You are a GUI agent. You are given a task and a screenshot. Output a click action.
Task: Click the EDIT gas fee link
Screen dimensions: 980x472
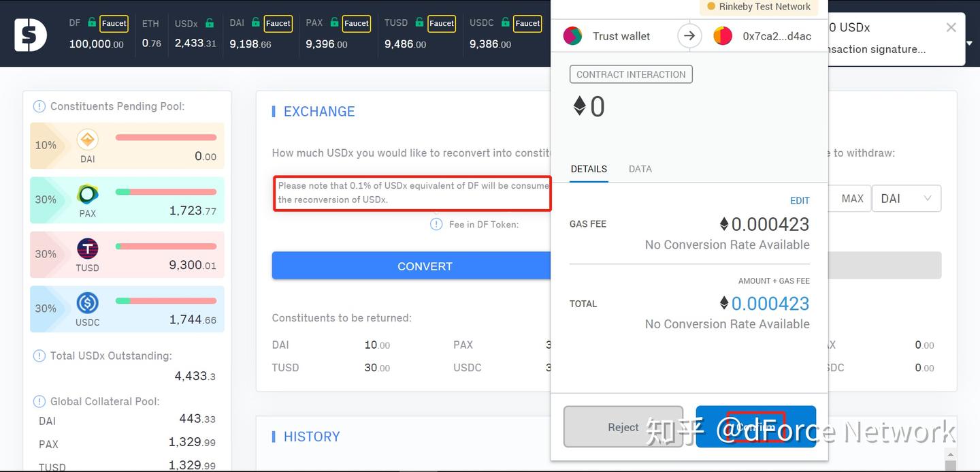(x=800, y=200)
